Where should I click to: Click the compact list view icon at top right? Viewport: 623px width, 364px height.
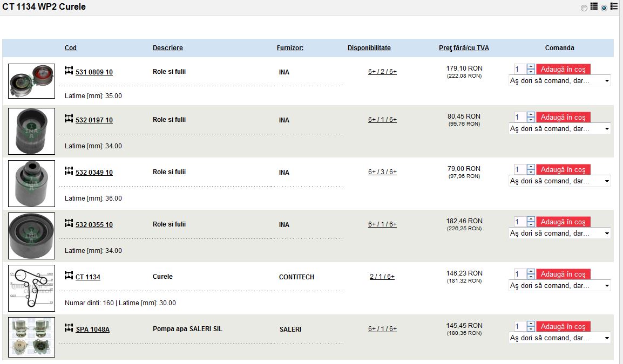coord(594,6)
